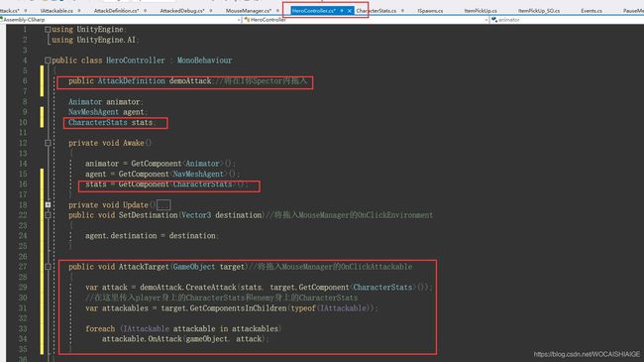Click GameObject parameter type in AttackTarget
This screenshot has width=644, height=362.
(194, 267)
